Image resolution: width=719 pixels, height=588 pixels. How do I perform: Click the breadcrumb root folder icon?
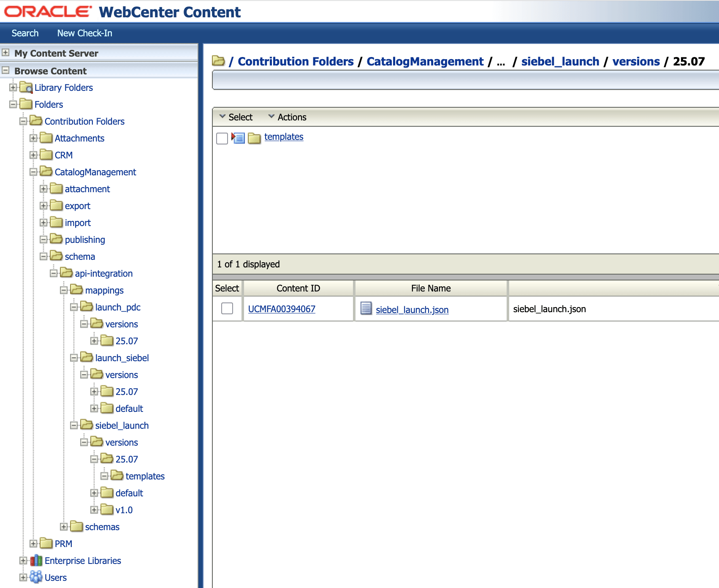coord(218,61)
